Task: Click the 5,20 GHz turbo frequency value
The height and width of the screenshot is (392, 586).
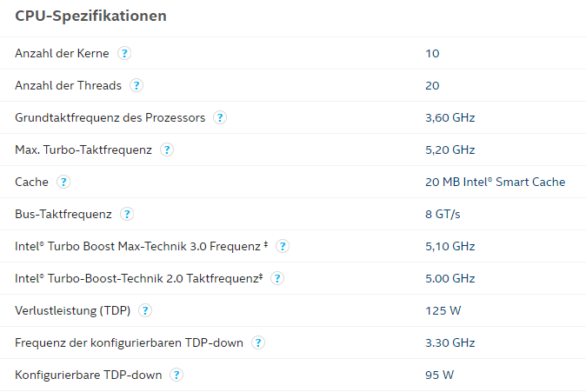Action: click(x=450, y=149)
